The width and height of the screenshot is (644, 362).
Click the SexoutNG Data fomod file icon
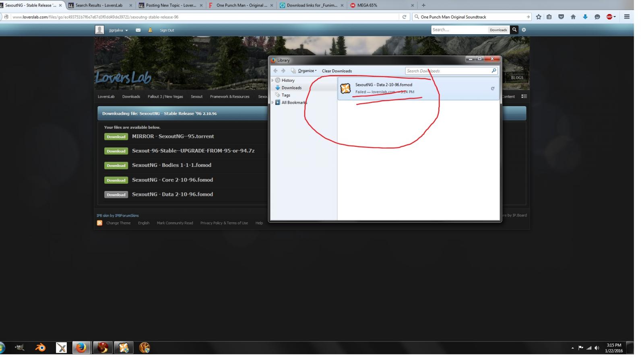coord(345,88)
